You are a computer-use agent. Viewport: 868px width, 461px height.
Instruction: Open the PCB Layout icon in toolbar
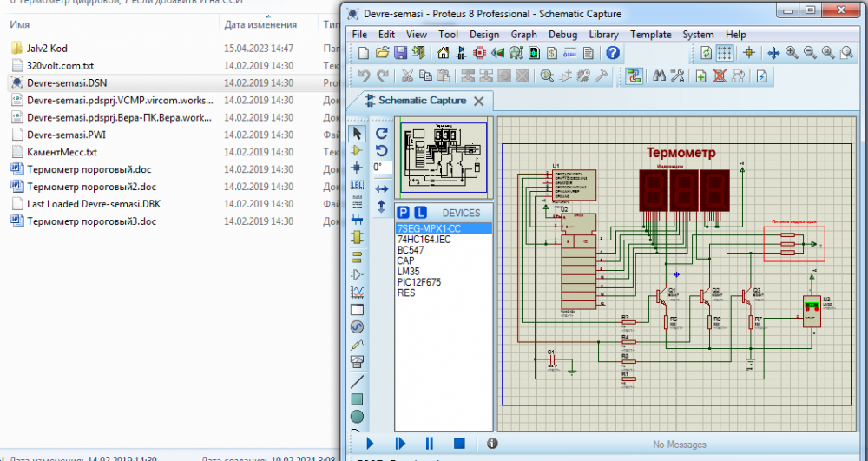480,53
